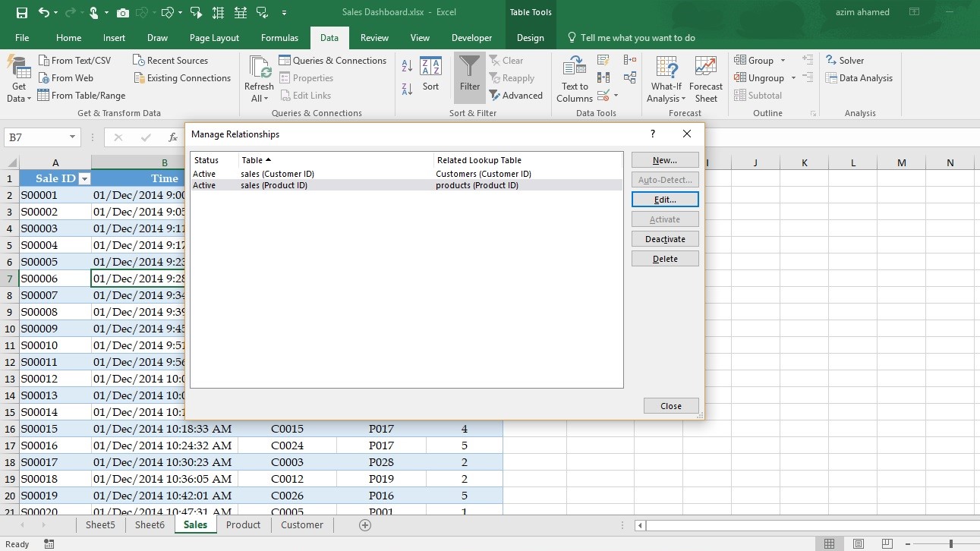Viewport: 980px width, 551px height.
Task: Load data From Table/Range
Action: point(82,96)
